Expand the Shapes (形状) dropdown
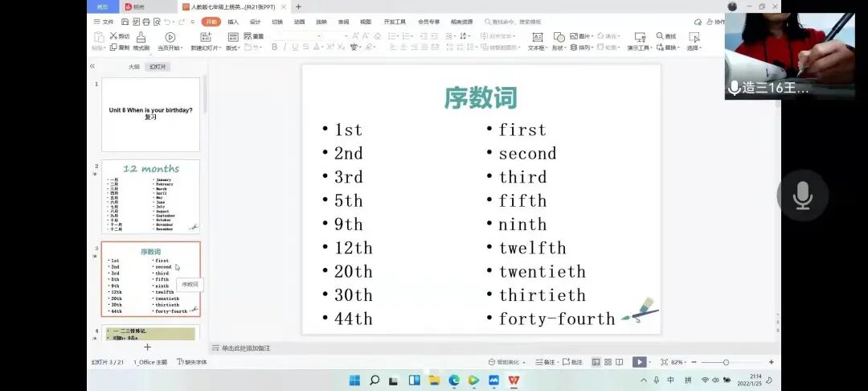This screenshot has width=868, height=391. tap(559, 48)
